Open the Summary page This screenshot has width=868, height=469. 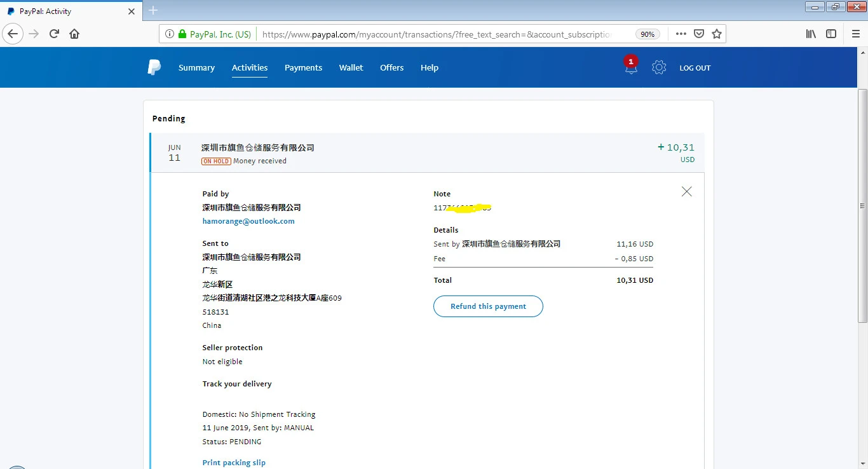pos(196,68)
